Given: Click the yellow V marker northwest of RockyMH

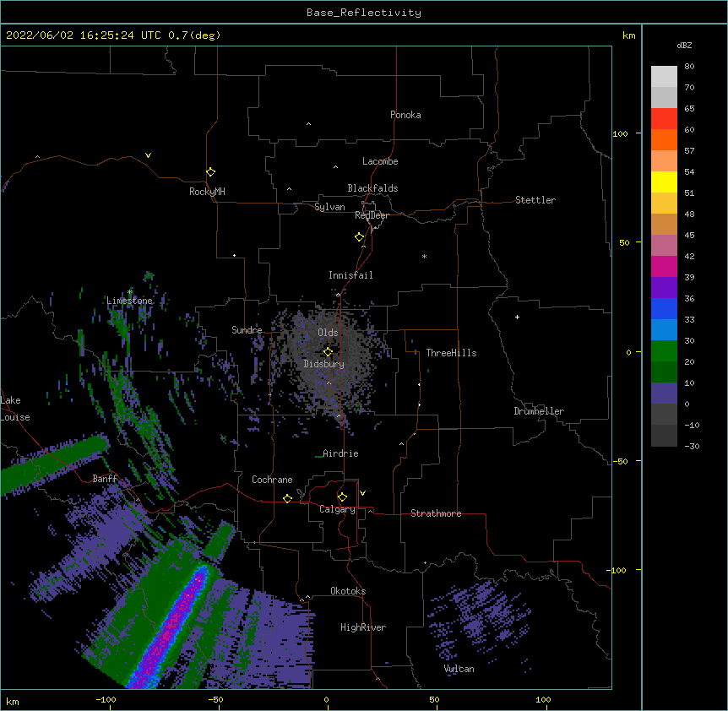Looking at the screenshot, I should (148, 155).
